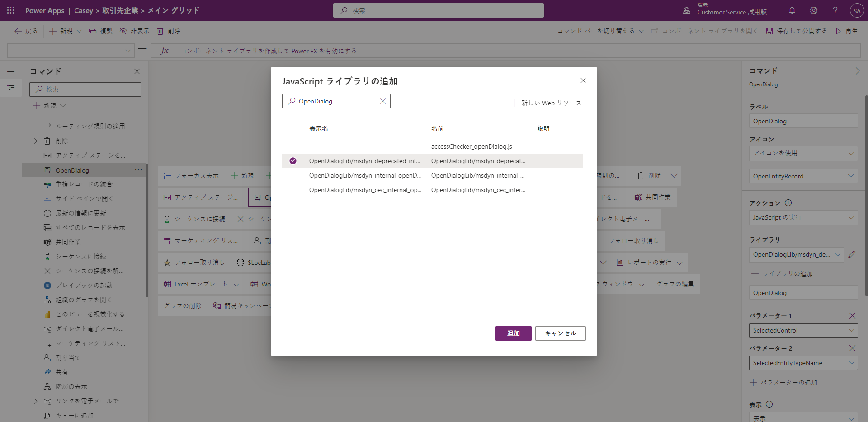Click パラメーターの追加 link
Viewport: 868px width, 422px height.
783,383
